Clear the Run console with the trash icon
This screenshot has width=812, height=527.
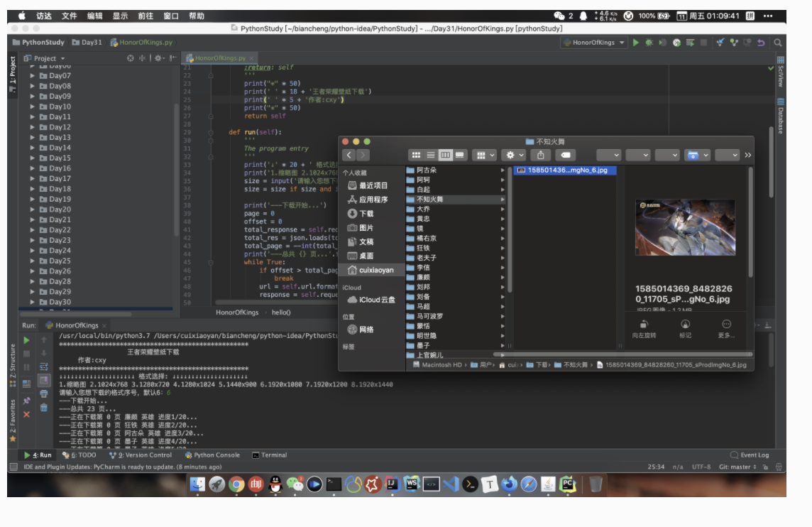(x=44, y=407)
